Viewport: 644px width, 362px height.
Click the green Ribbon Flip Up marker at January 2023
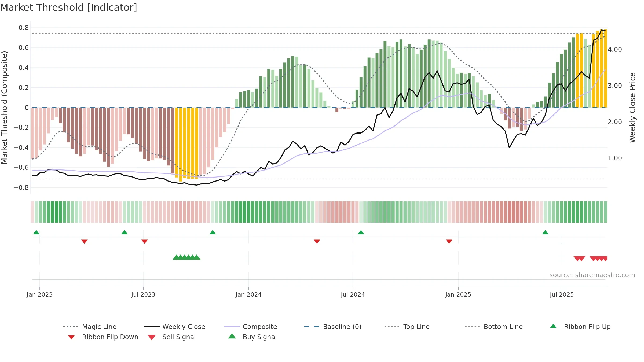36,232
